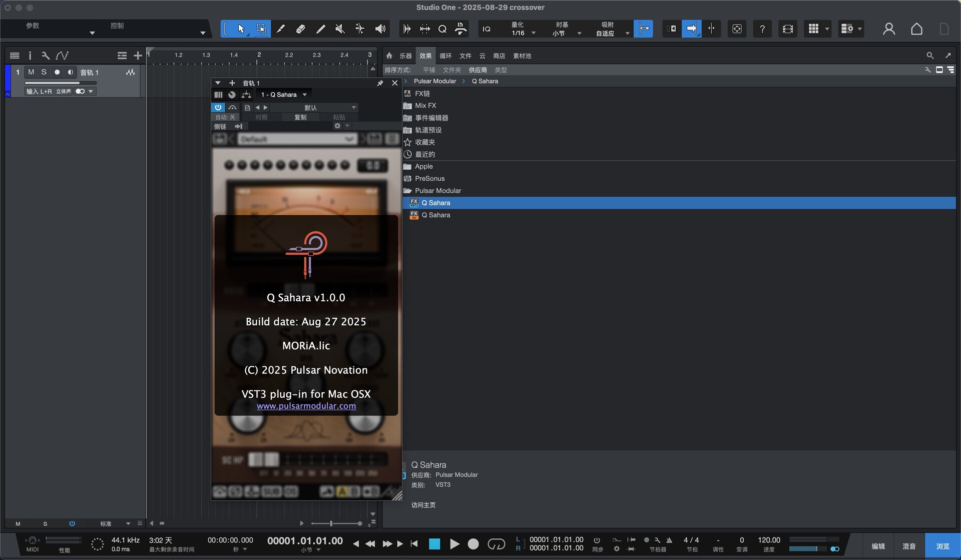The image size is (961, 560).
Task: Click the Record transport button
Action: [x=473, y=544]
